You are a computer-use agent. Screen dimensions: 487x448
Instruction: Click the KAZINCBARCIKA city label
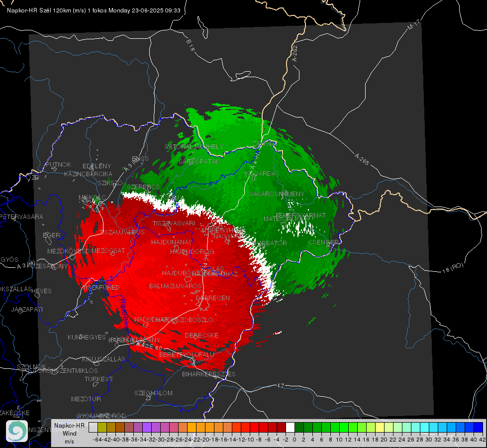pos(88,174)
